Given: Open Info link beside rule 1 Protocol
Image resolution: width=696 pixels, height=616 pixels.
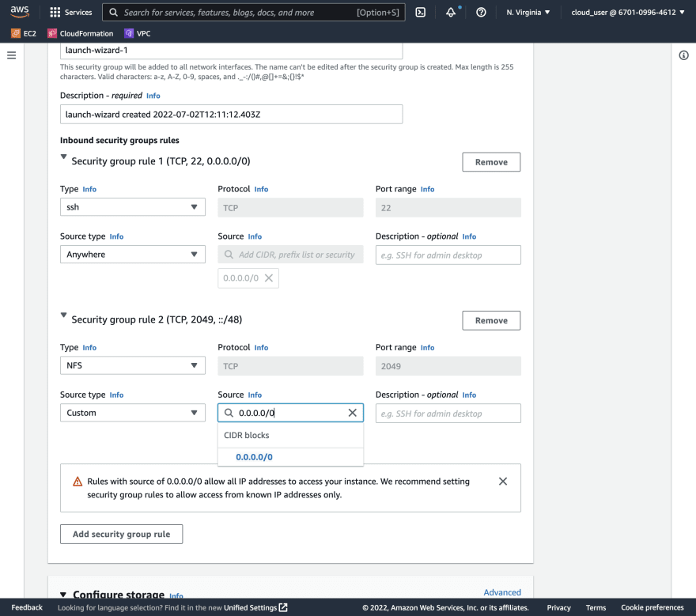Looking at the screenshot, I should (261, 189).
